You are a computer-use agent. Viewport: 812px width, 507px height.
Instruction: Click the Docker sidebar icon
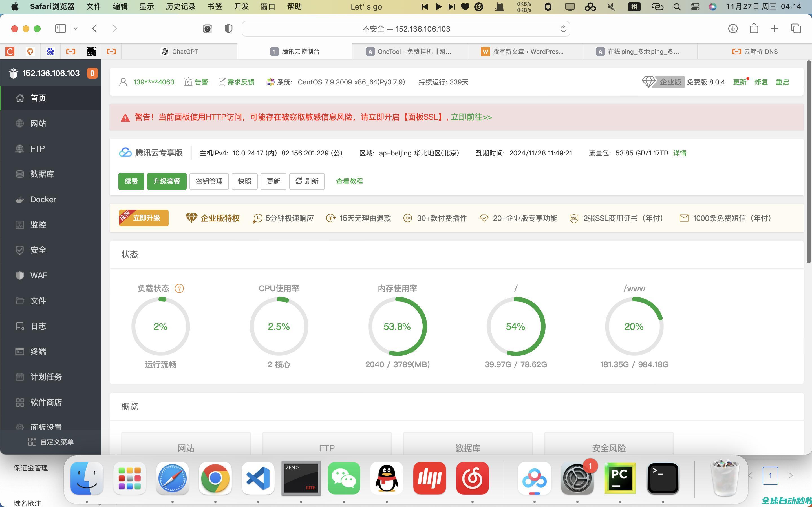tap(20, 199)
